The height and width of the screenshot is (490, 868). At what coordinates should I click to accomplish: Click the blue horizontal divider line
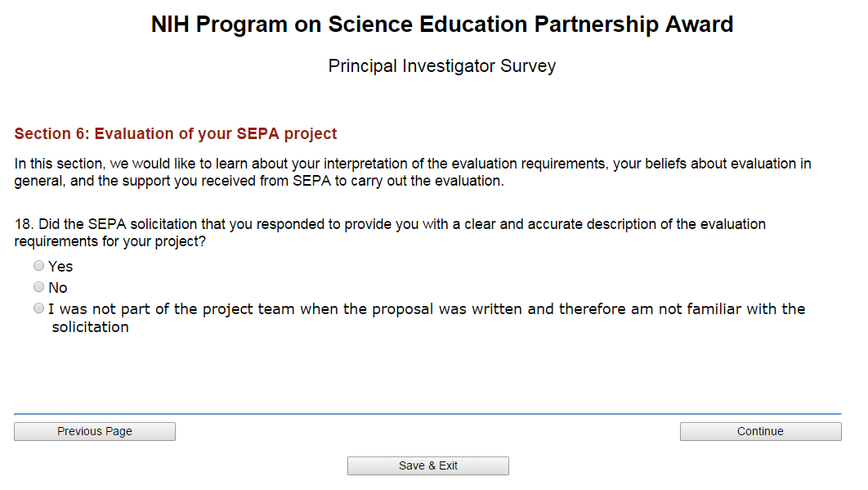click(x=427, y=414)
